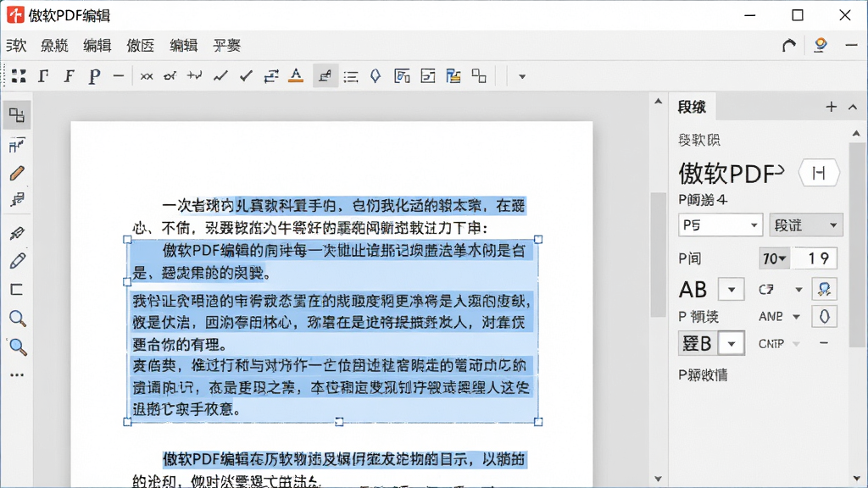Click the P paragraph toolbar icon

click(x=94, y=76)
